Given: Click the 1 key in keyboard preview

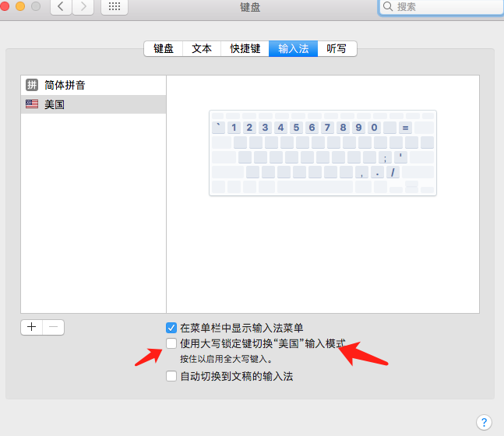Looking at the screenshot, I should [234, 128].
